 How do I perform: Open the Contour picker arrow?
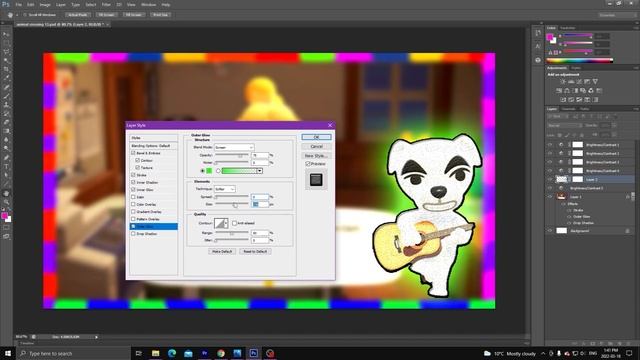(226, 223)
